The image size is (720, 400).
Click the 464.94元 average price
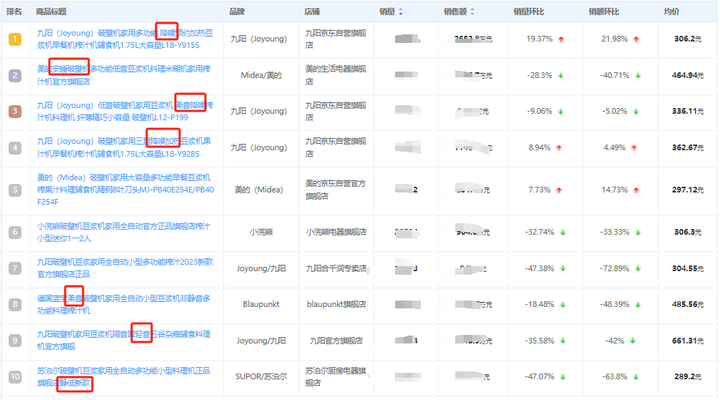click(687, 75)
